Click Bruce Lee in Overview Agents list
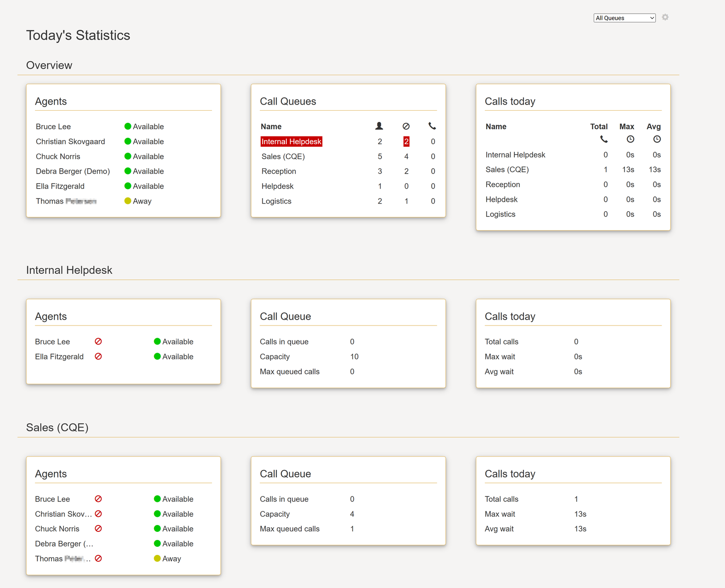This screenshot has height=588, width=725. (53, 126)
